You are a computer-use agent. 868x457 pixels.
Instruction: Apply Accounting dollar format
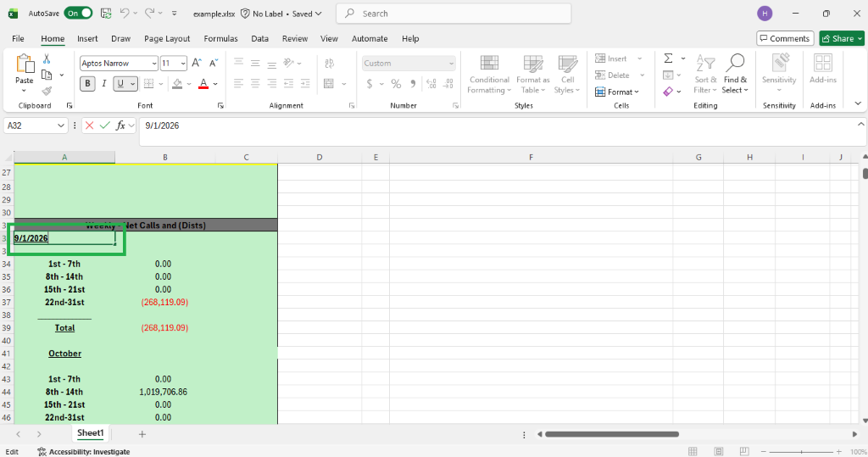(x=370, y=84)
